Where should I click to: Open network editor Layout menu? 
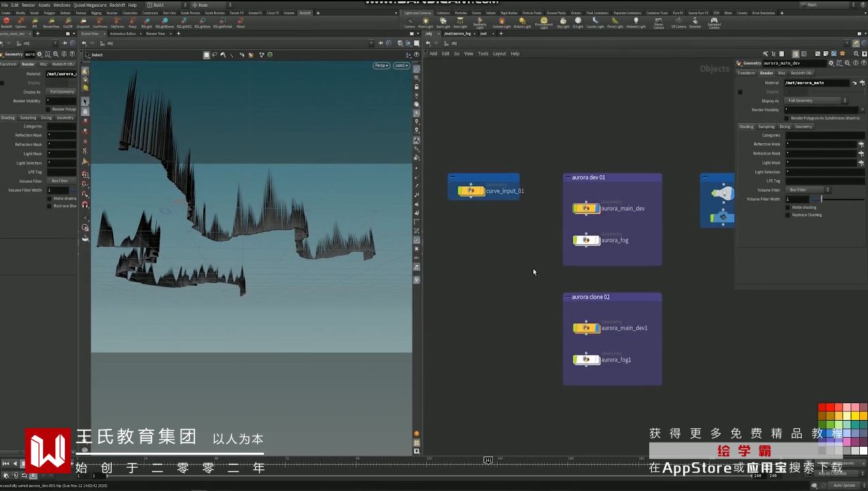499,53
